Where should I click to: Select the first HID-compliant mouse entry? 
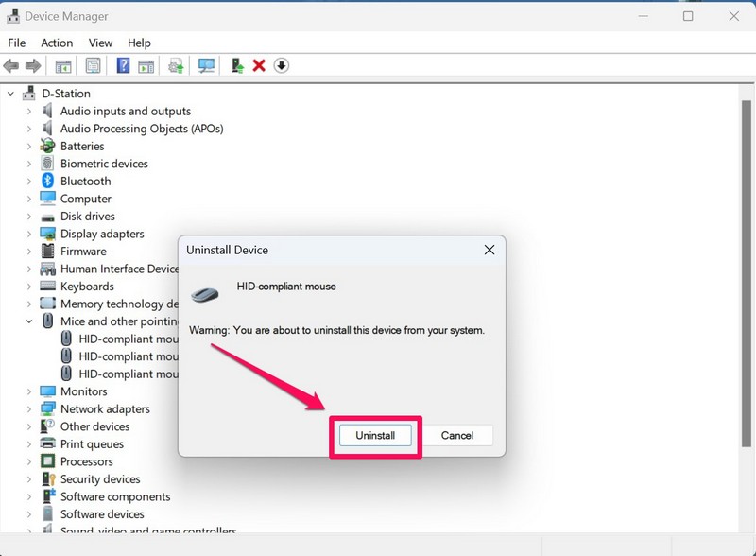pos(129,339)
